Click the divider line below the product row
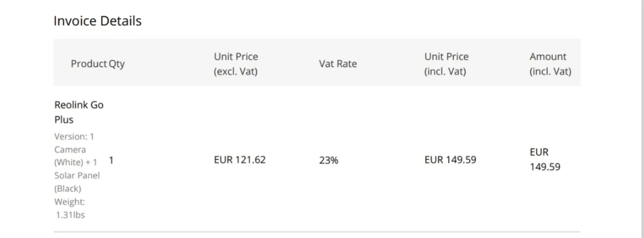Screen dimensions: 644x238 [317, 232]
